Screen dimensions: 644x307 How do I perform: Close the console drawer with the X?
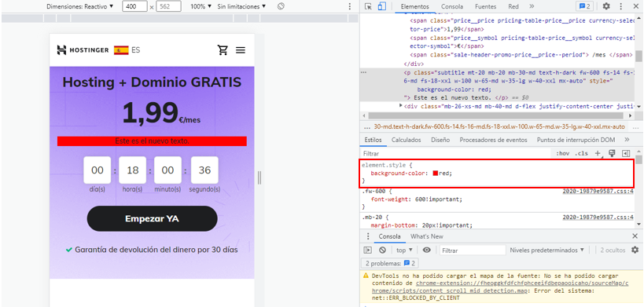pos(635,236)
